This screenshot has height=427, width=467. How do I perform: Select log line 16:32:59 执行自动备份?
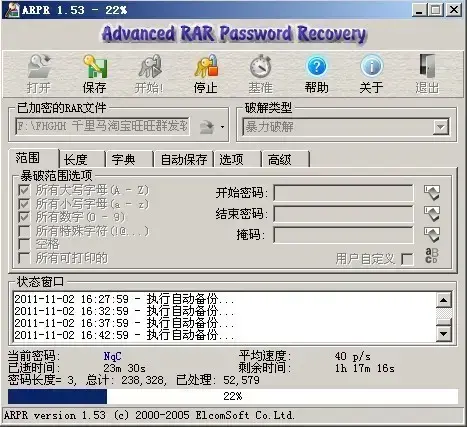[x=124, y=311]
